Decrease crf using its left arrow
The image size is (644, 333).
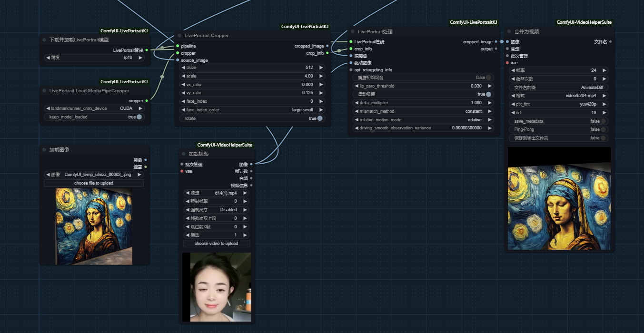click(513, 113)
